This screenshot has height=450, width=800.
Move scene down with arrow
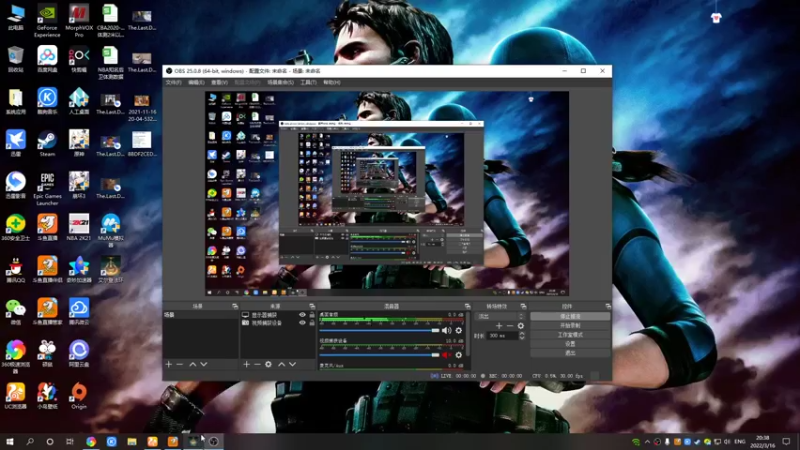tap(204, 364)
